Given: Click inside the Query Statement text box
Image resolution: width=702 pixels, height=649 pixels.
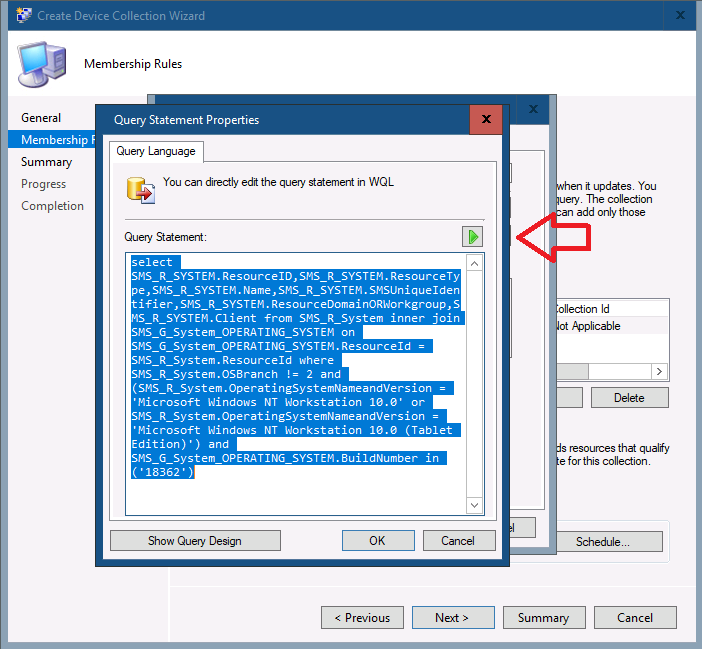Looking at the screenshot, I should tap(295, 384).
